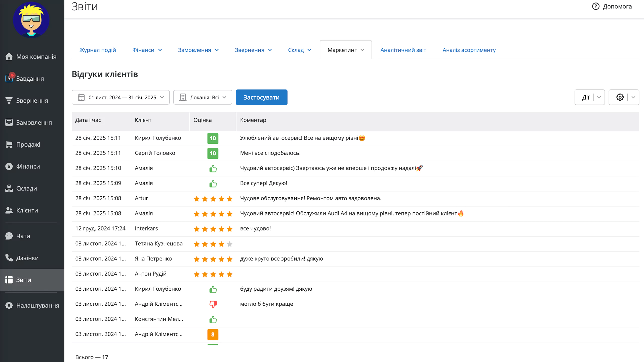Click thumbs up in row 28 січ. 15:09

tap(213, 184)
